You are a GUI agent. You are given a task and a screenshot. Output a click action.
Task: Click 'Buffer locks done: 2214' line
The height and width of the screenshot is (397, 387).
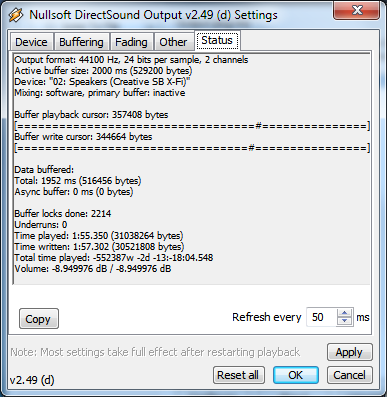[63, 214]
